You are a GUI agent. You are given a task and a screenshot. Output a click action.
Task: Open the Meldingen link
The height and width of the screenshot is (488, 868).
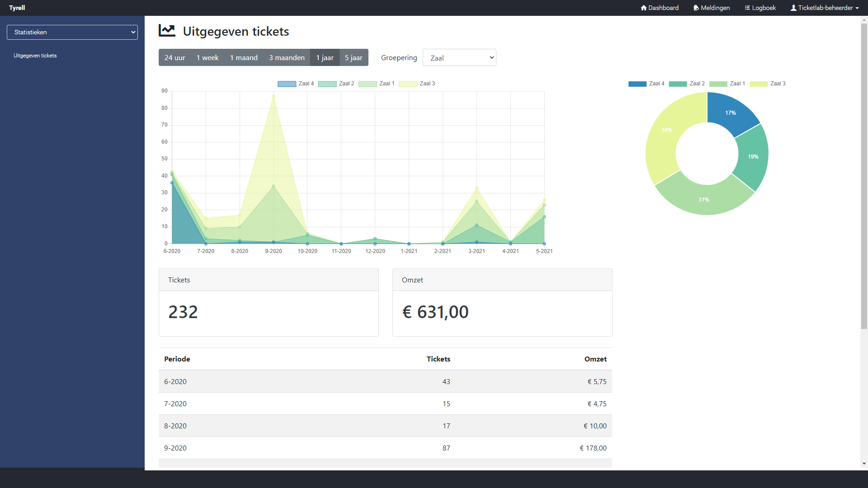(712, 8)
